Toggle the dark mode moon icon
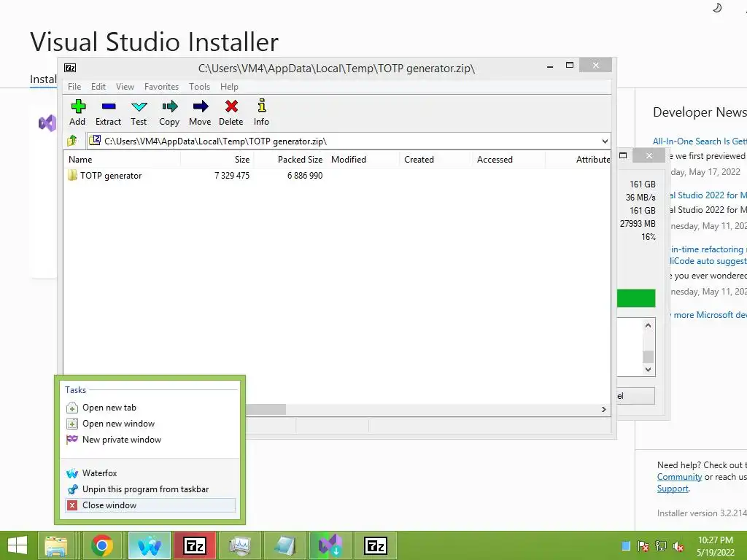 click(717, 8)
